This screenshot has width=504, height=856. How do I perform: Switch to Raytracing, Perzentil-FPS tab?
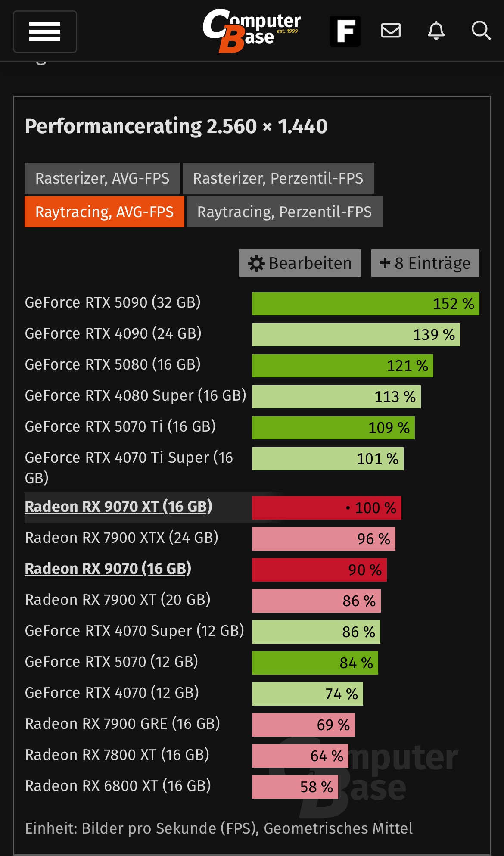(x=284, y=212)
